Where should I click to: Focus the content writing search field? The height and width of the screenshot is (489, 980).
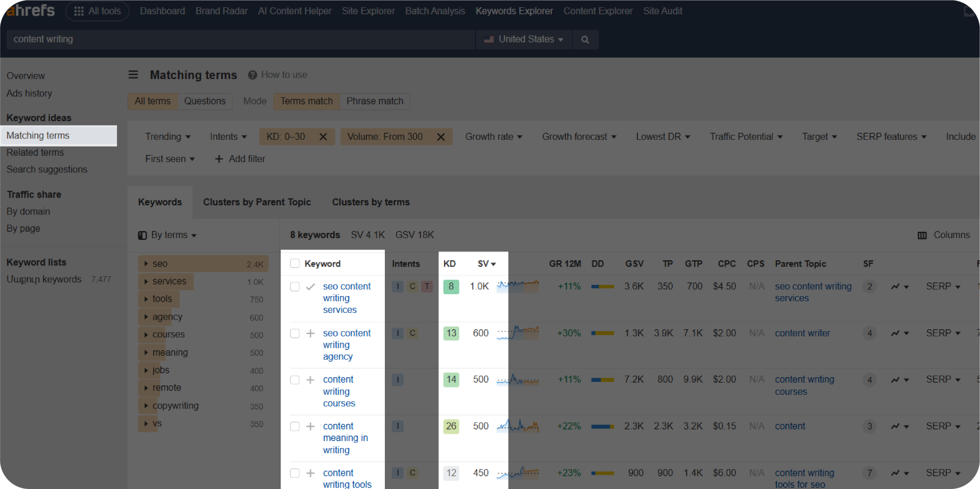(240, 39)
